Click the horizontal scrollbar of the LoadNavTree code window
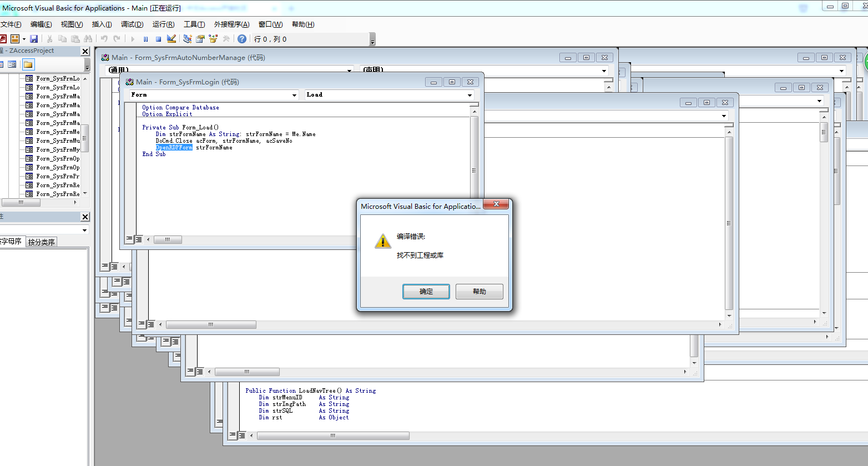This screenshot has width=868, height=466. click(333, 436)
